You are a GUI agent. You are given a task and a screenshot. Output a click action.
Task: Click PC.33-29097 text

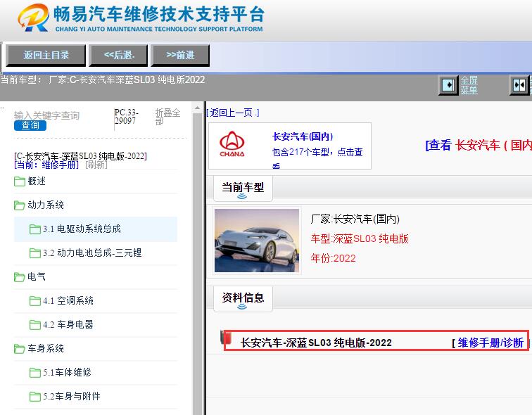click(126, 116)
